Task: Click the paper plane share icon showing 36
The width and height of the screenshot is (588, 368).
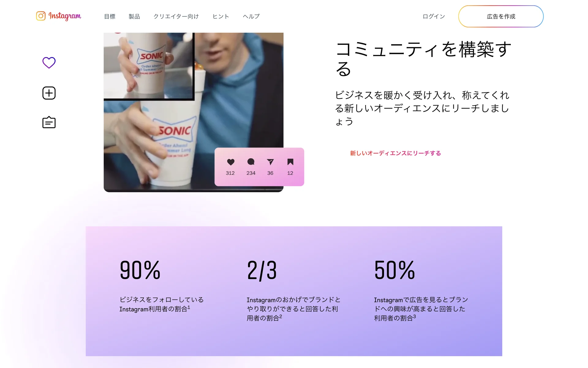Action: point(270,162)
